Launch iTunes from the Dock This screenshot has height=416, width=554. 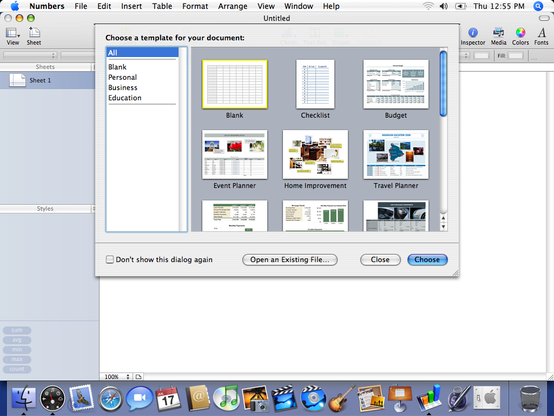226,398
